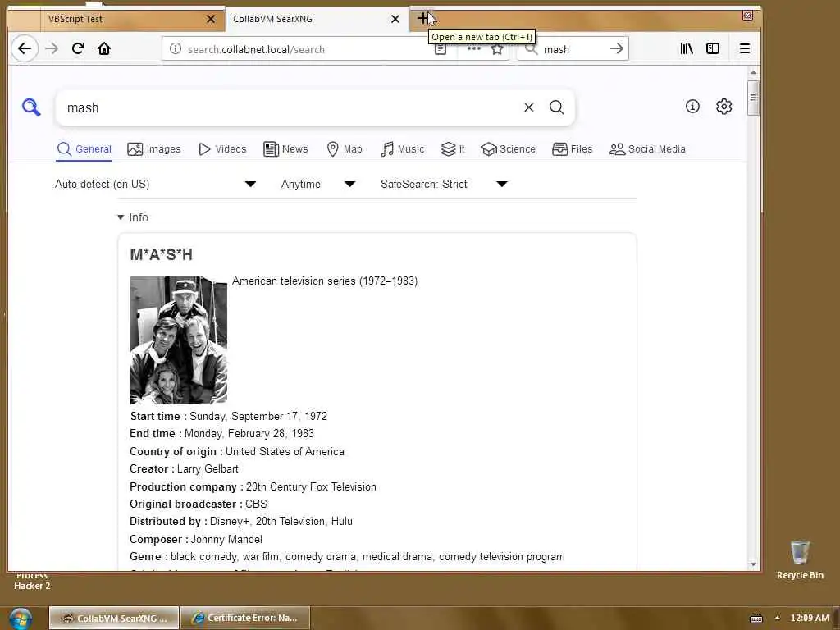Screen dimensions: 840x630
Task: Open the SearXNG about info icon
Action: click(692, 106)
